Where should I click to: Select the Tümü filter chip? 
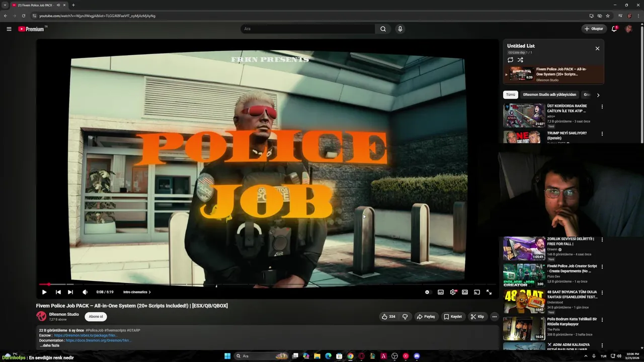point(511,95)
